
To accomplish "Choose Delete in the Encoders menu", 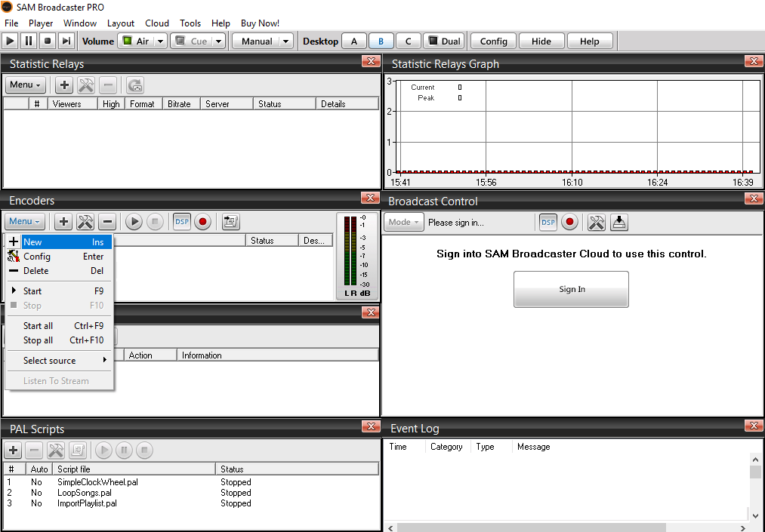I will coord(59,271).
